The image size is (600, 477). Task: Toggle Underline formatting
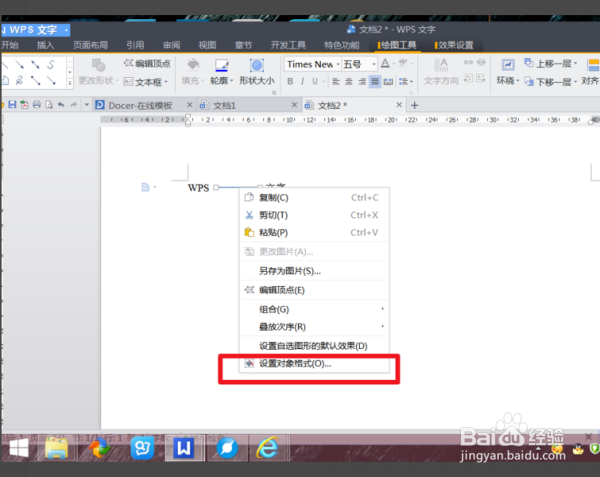coord(315,81)
